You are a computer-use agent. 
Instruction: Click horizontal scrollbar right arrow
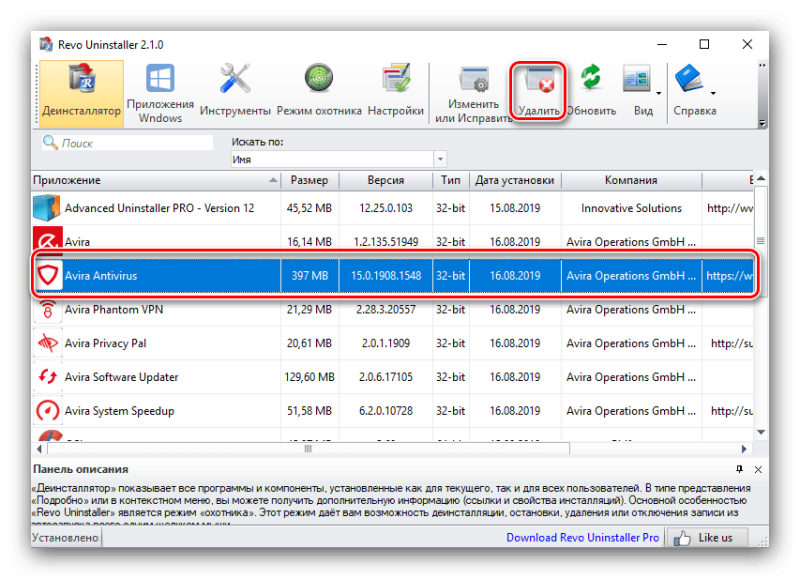pyautogui.click(x=743, y=449)
